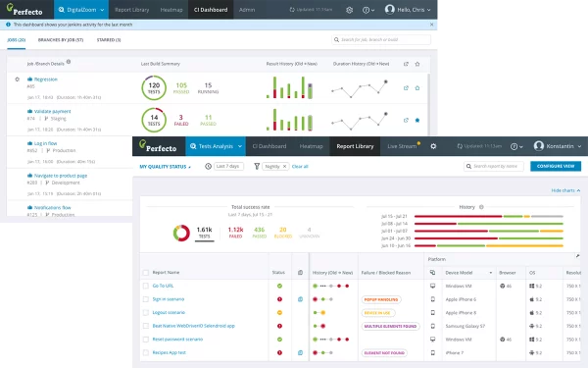
Task: Focus the search report by name field
Action: coord(494,166)
